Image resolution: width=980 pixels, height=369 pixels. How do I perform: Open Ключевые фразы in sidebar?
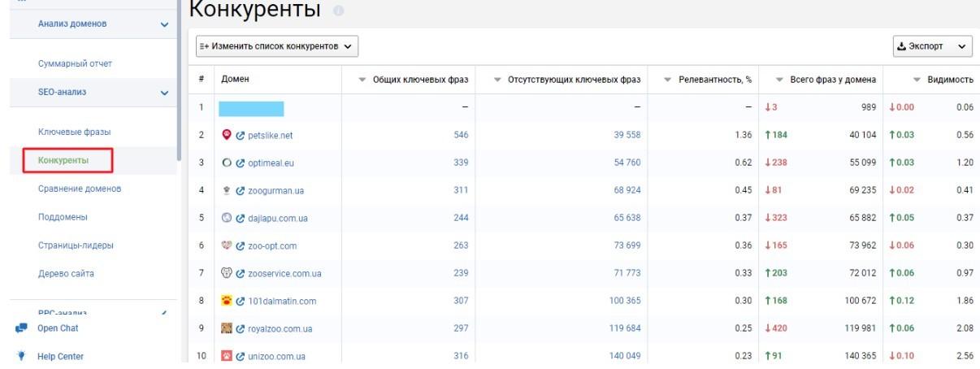[x=74, y=132]
